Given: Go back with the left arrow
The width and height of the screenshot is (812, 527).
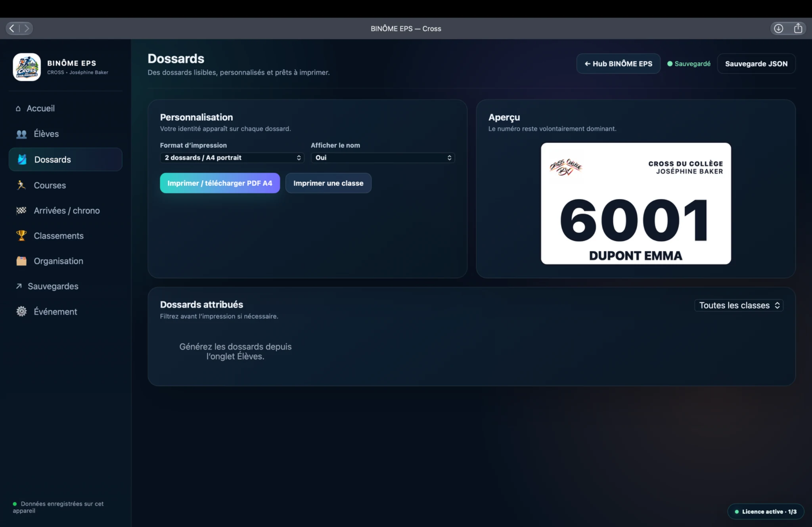Looking at the screenshot, I should click(12, 29).
